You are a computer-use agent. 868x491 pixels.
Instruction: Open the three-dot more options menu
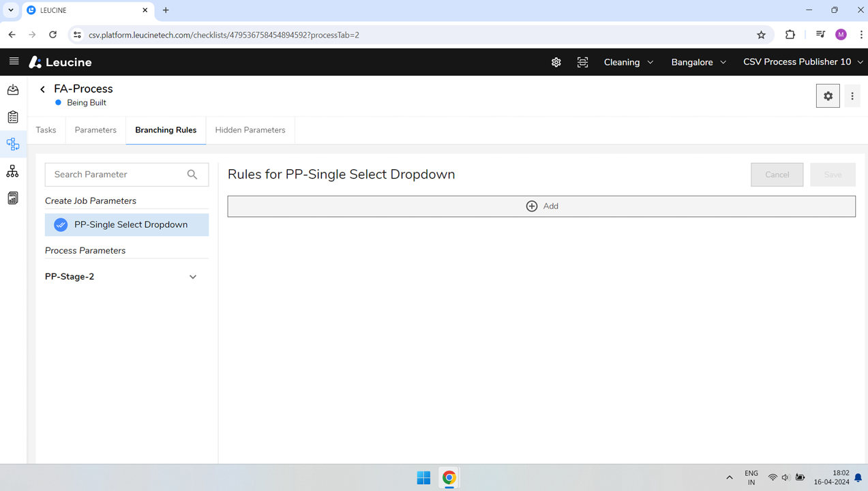pos(852,96)
